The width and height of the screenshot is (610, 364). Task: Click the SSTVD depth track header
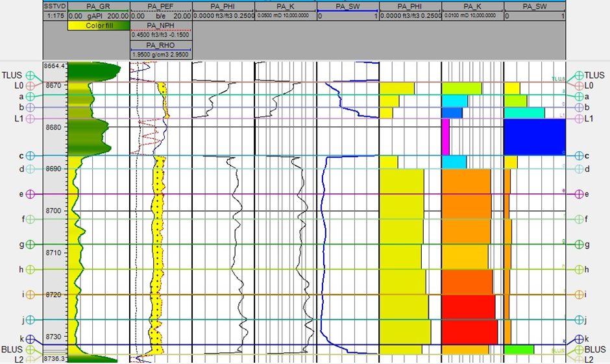coord(53,6)
